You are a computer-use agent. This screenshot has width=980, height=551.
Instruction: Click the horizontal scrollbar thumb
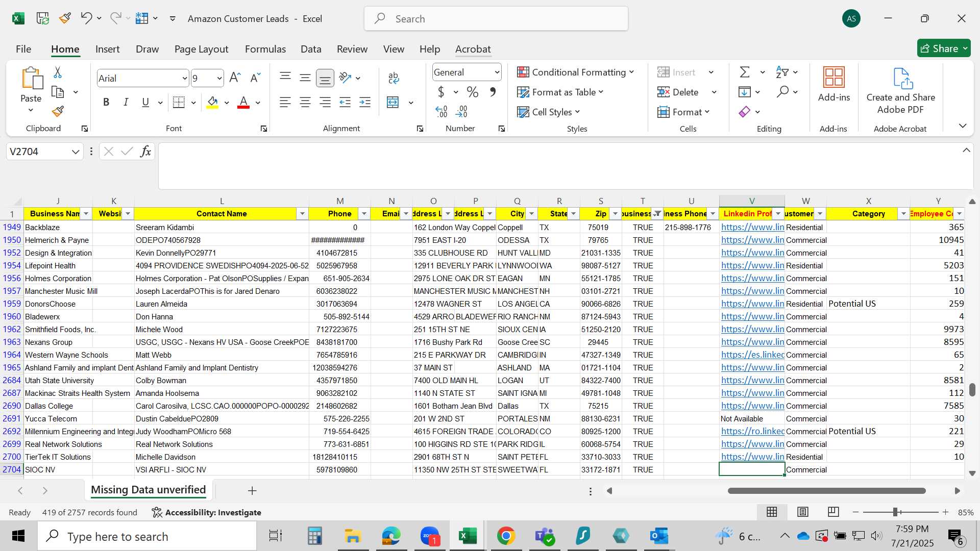(x=826, y=491)
